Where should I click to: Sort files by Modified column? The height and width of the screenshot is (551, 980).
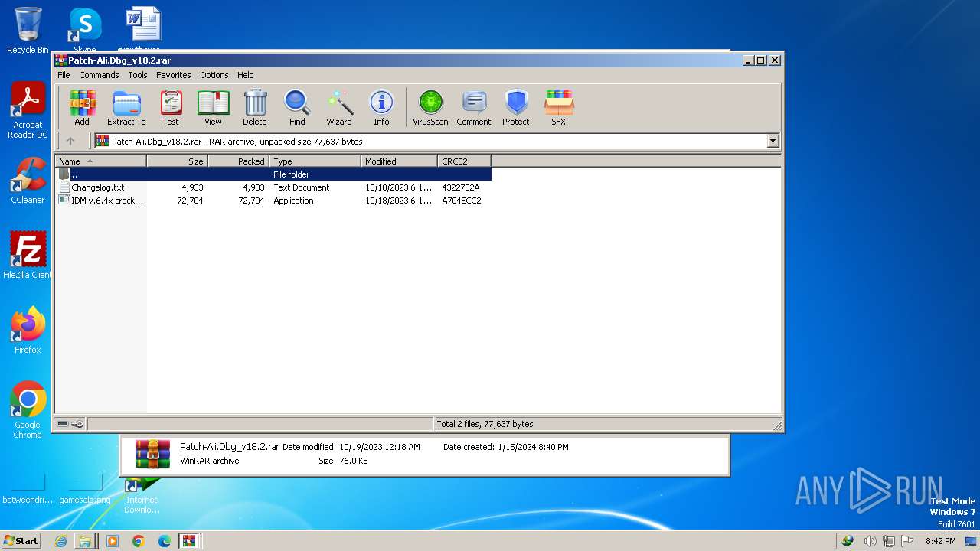[x=400, y=161]
